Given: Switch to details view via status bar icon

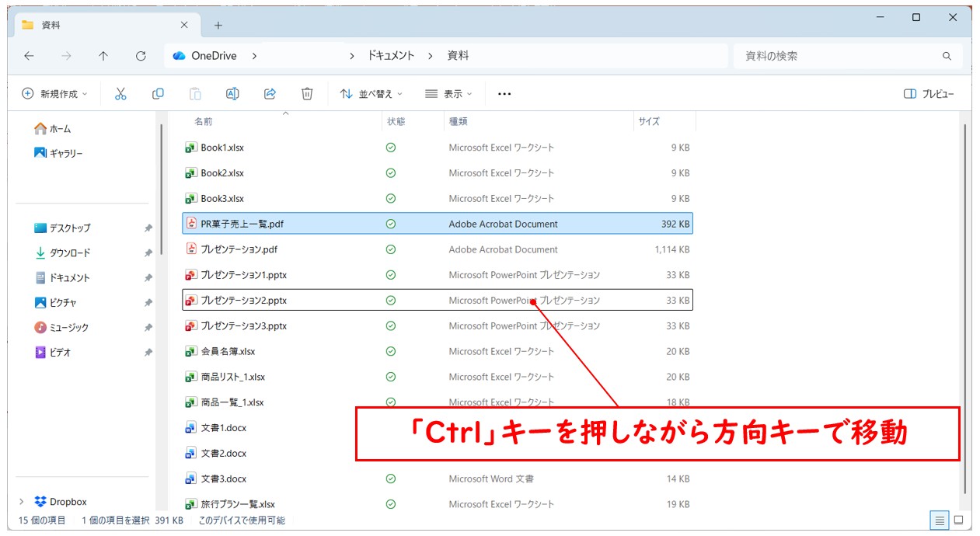Looking at the screenshot, I should [940, 521].
